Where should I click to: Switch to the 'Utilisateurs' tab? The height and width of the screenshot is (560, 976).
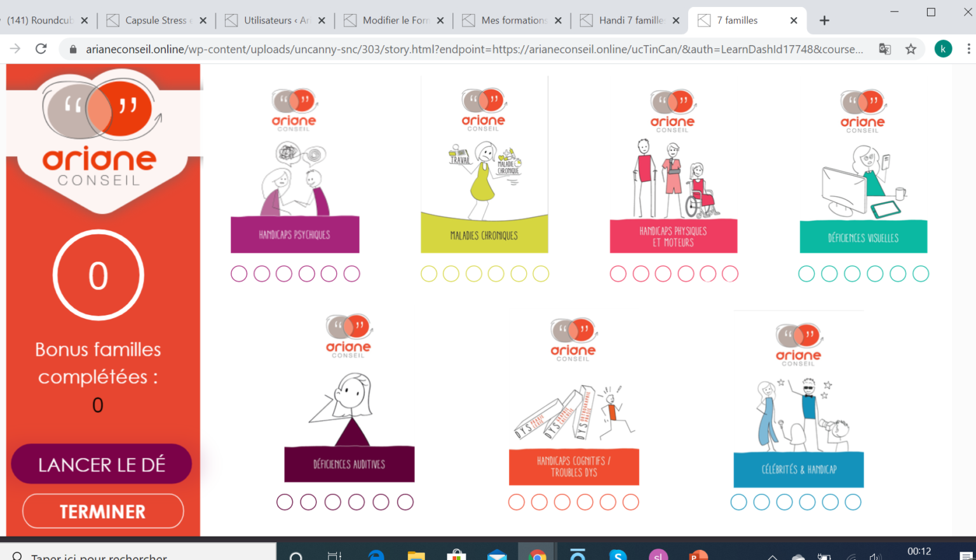[276, 20]
